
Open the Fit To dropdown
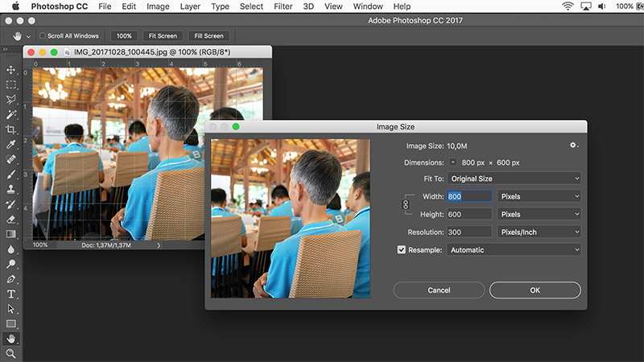[x=515, y=179]
